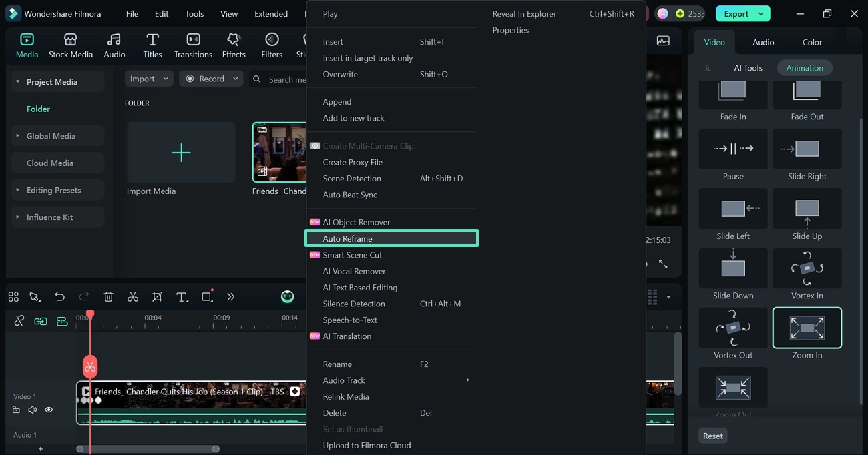Split the clip using the scissors icon
The width and height of the screenshot is (868, 455).
tap(132, 296)
